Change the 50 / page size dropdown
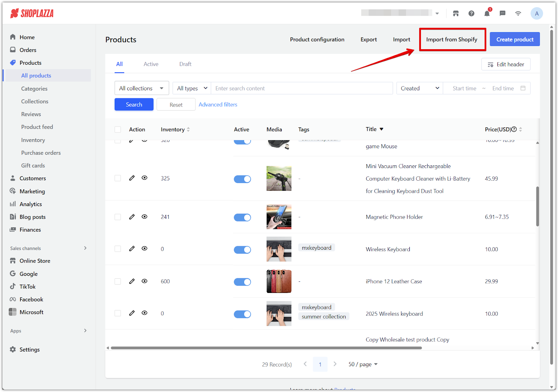 tap(363, 364)
